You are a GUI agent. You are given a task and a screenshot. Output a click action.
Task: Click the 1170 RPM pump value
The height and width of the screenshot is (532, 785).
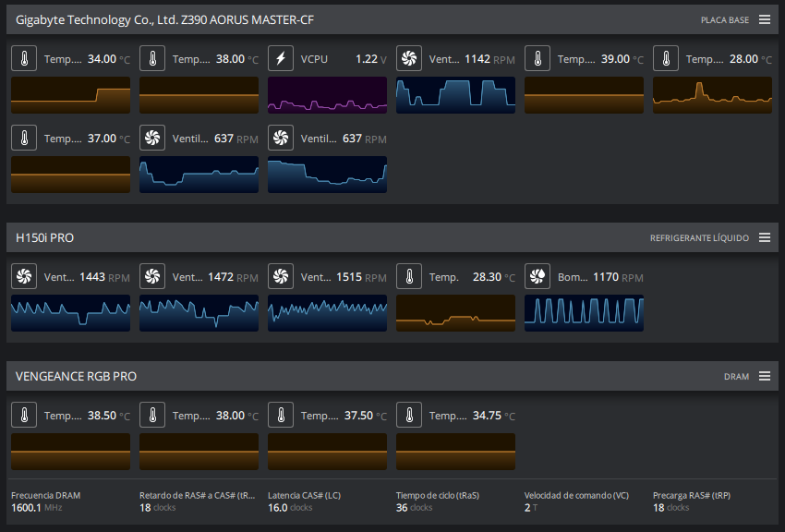[x=618, y=277]
